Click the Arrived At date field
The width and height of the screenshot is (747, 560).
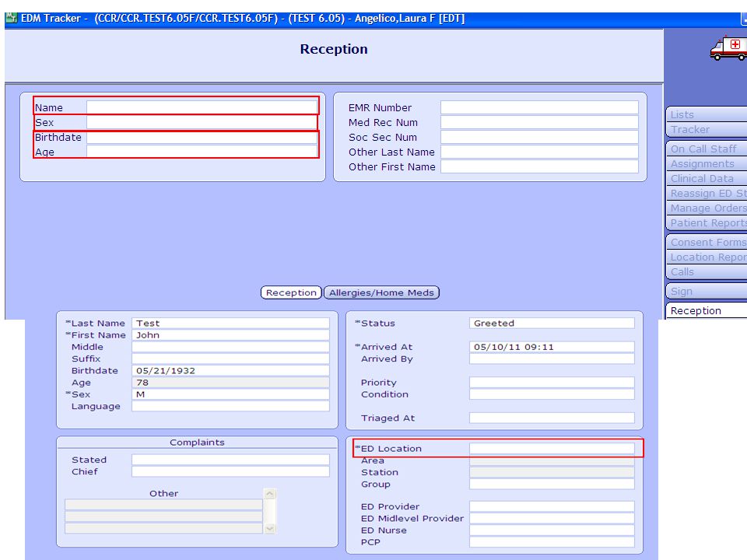[x=552, y=347]
